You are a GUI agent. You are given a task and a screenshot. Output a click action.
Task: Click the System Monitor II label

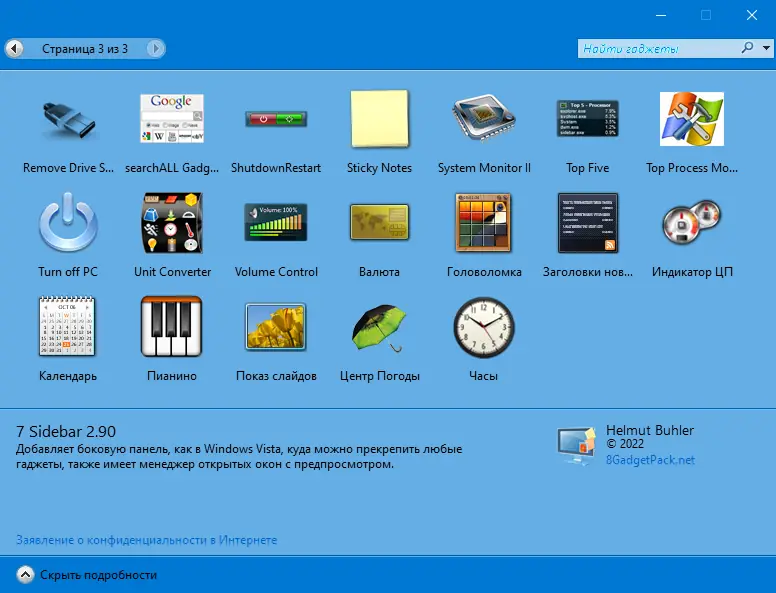[484, 168]
